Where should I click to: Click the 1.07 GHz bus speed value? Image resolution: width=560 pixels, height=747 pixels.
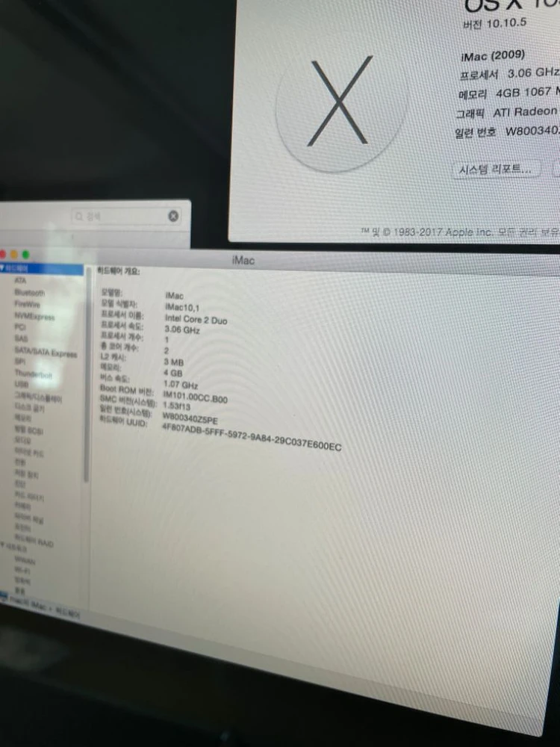click(x=181, y=385)
